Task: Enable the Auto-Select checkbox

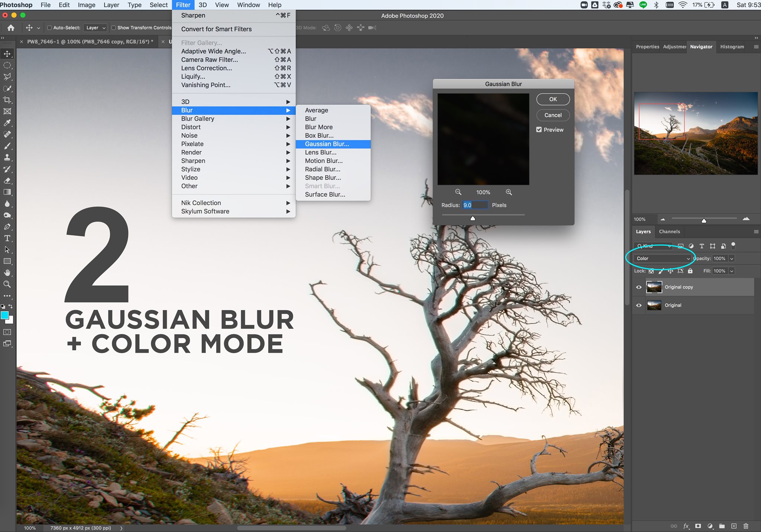Action: [49, 28]
